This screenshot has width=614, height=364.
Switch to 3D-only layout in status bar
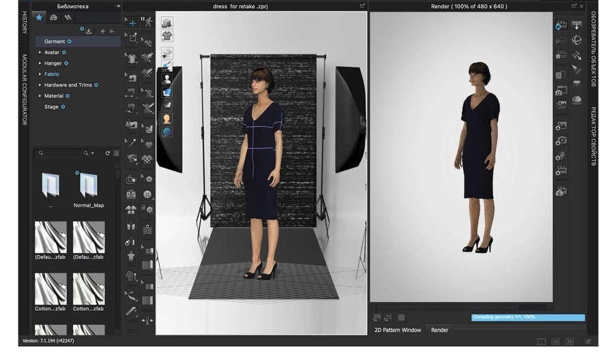(x=555, y=342)
